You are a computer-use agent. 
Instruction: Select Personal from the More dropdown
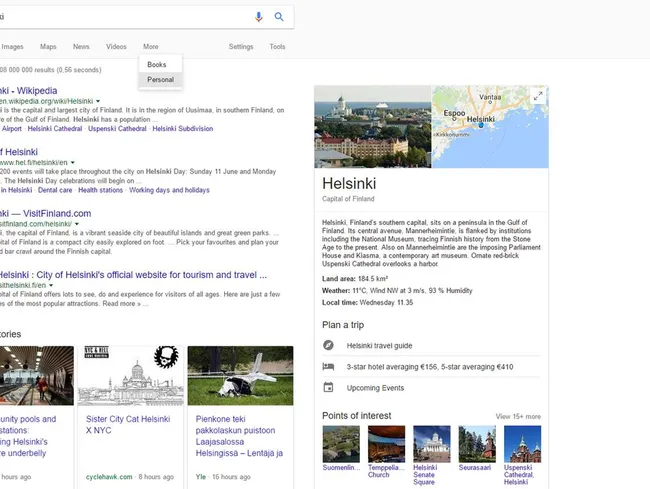pos(160,80)
